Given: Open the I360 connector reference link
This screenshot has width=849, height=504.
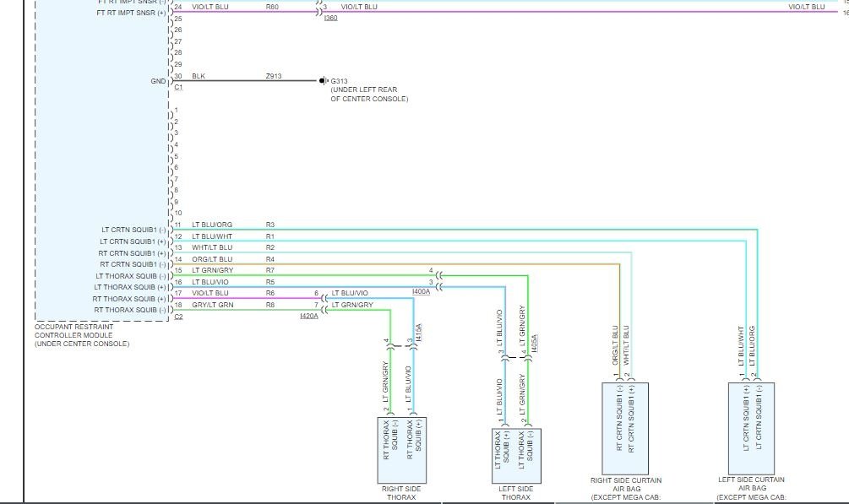Looking at the screenshot, I should [x=330, y=18].
